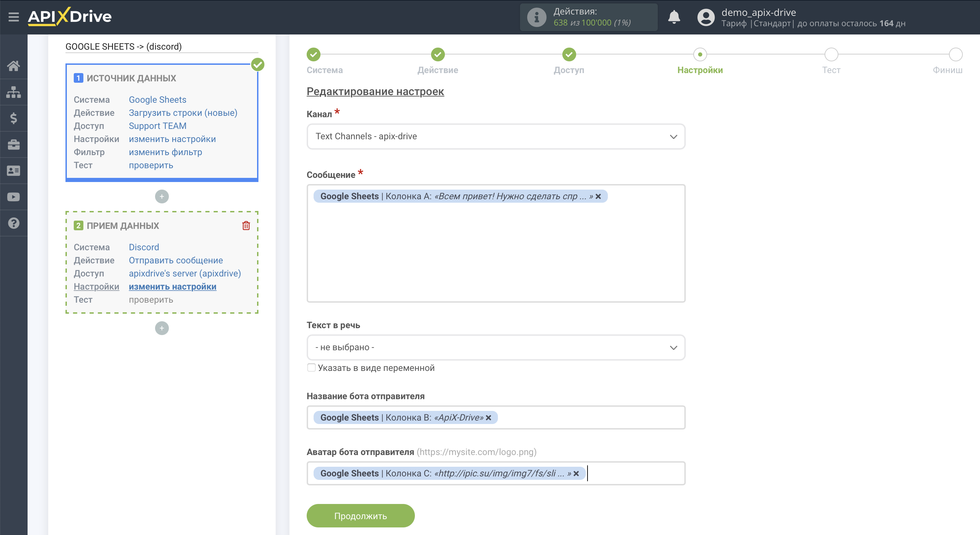Remove Колонка A tag from message
The height and width of the screenshot is (535, 980).
(599, 196)
